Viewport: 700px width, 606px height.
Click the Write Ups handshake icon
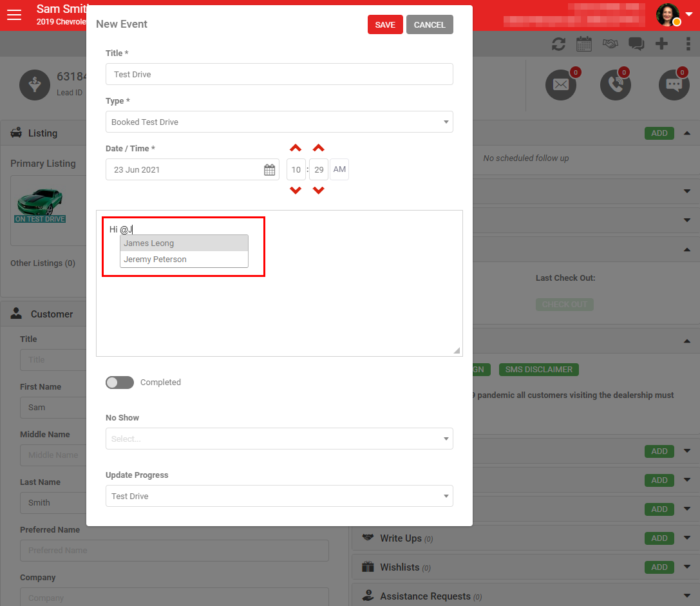click(x=368, y=537)
